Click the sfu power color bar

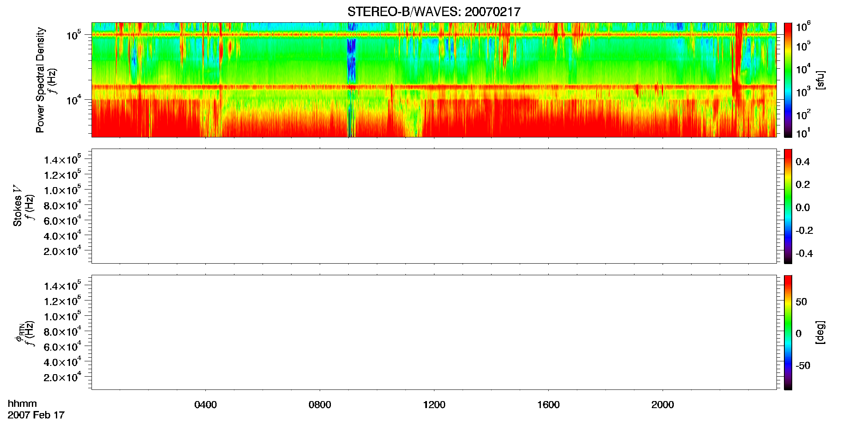click(x=788, y=80)
